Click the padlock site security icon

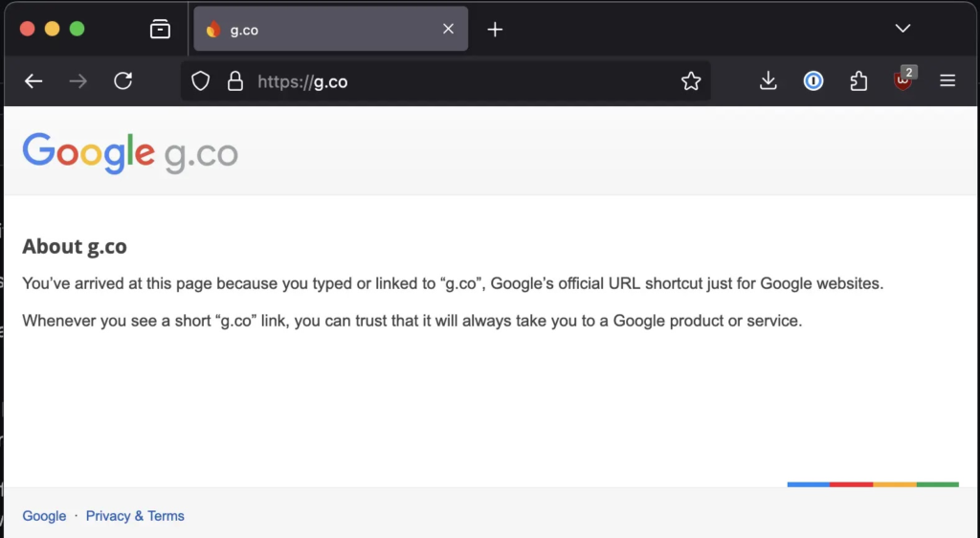(x=234, y=81)
